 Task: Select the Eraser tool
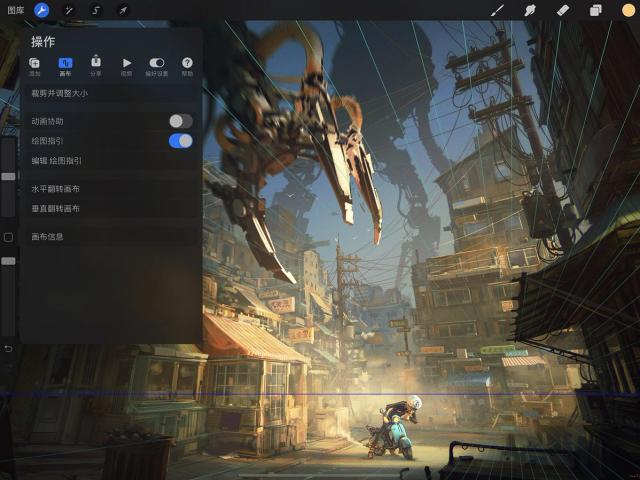click(x=562, y=10)
